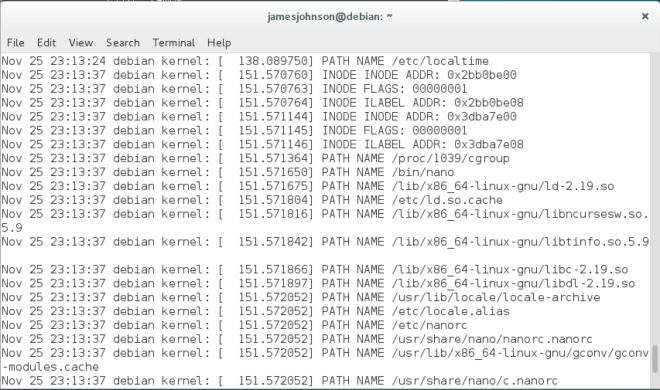Viewport: 660px width, 390px height.
Task: Click ILABEL ADDR value 0x2bb0be08
Action: pos(489,103)
